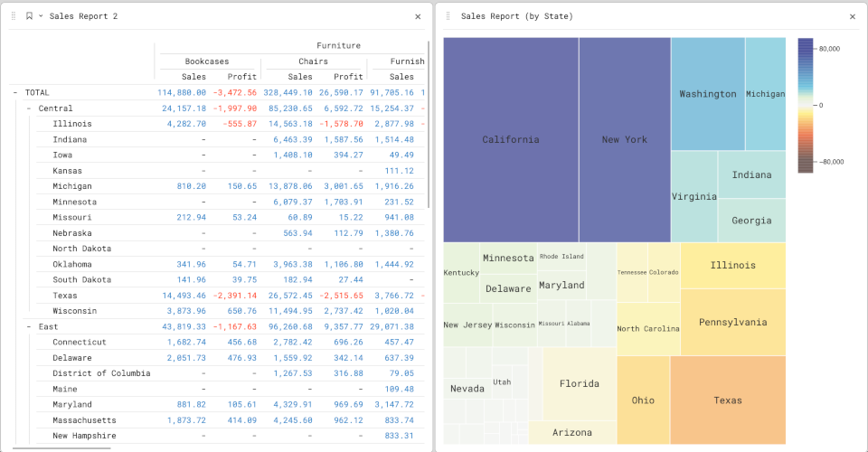Image resolution: width=868 pixels, height=452 pixels.
Task: Select the Pennsylvania treemap tile
Action: (732, 322)
